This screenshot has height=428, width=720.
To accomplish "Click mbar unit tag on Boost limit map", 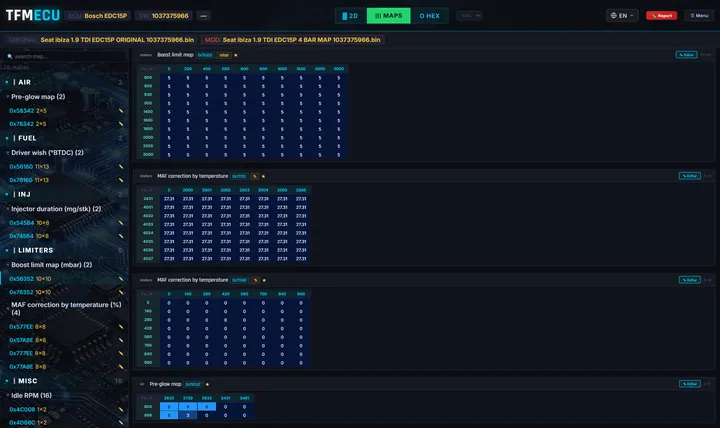I will click(224, 55).
